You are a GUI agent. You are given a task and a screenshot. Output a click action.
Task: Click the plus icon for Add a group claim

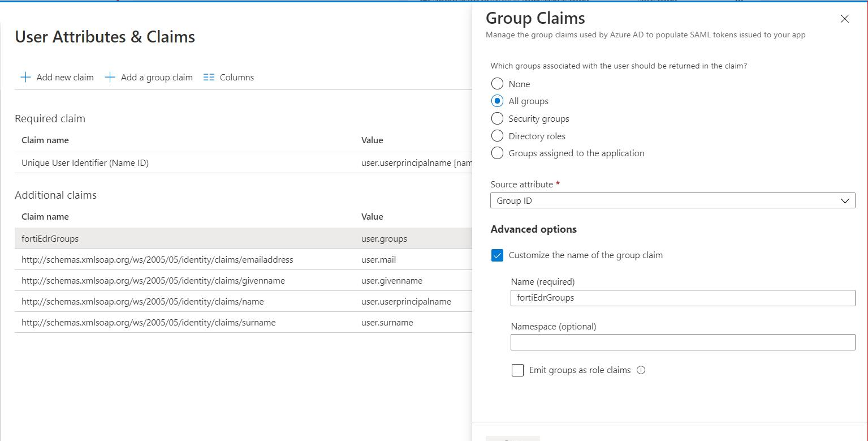tap(110, 78)
